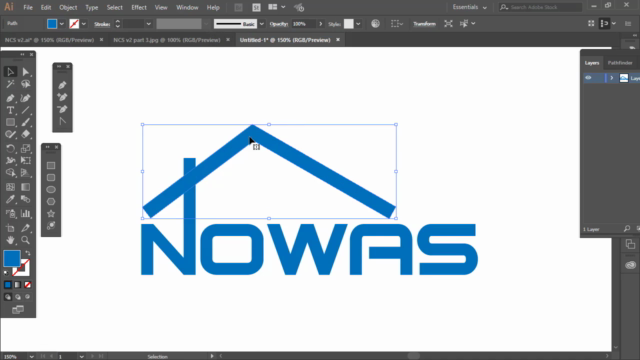Select the Hand tool

[10, 240]
